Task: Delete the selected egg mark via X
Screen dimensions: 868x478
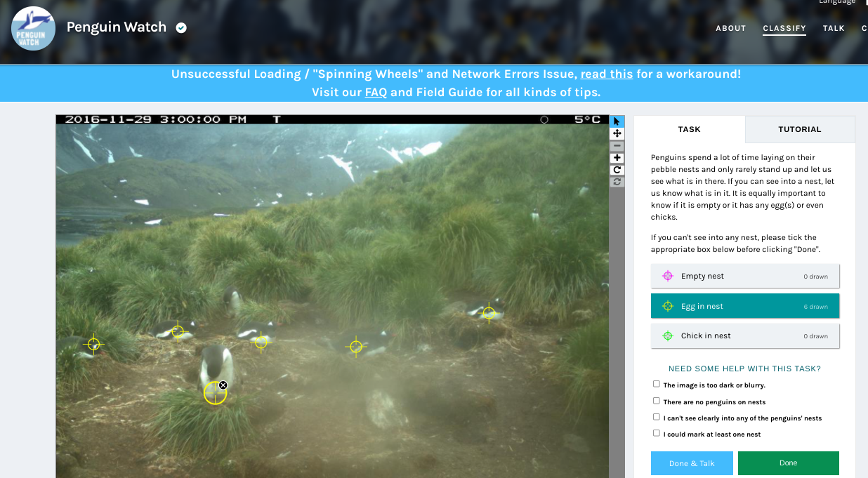Action: pos(223,385)
